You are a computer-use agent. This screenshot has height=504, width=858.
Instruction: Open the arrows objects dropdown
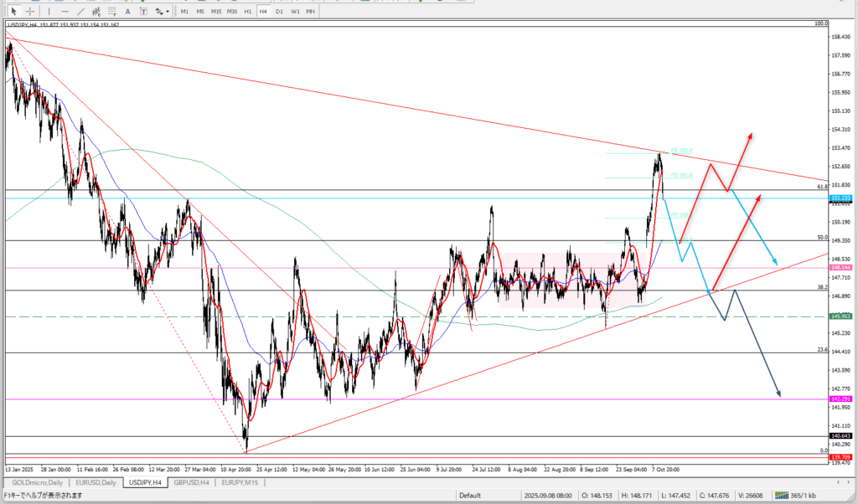(162, 12)
